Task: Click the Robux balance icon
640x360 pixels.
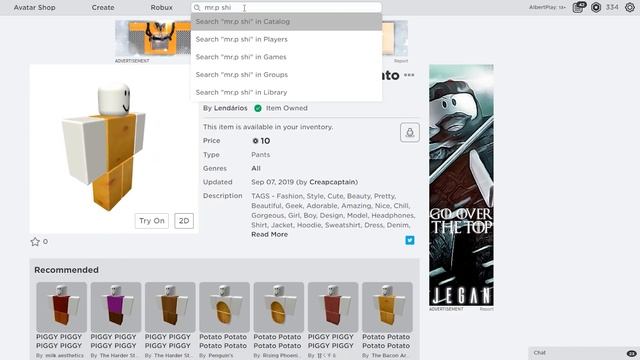Action: tap(596, 7)
